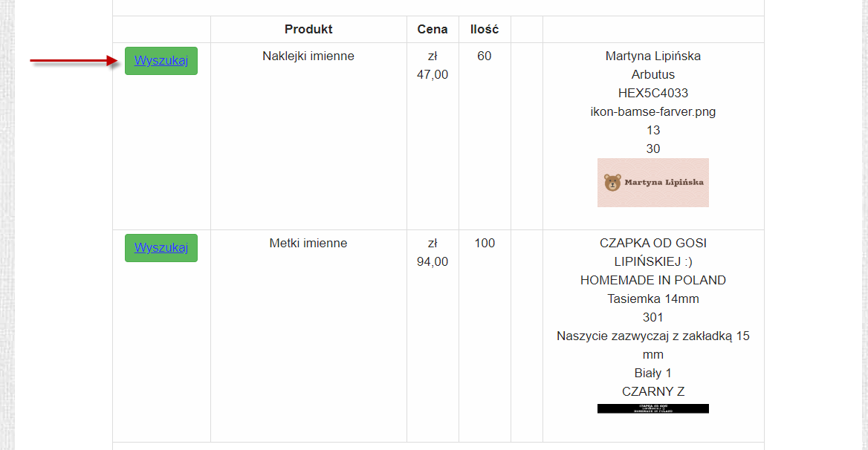Click the red arrow pointing at Wyszukaj

pyautogui.click(x=74, y=61)
